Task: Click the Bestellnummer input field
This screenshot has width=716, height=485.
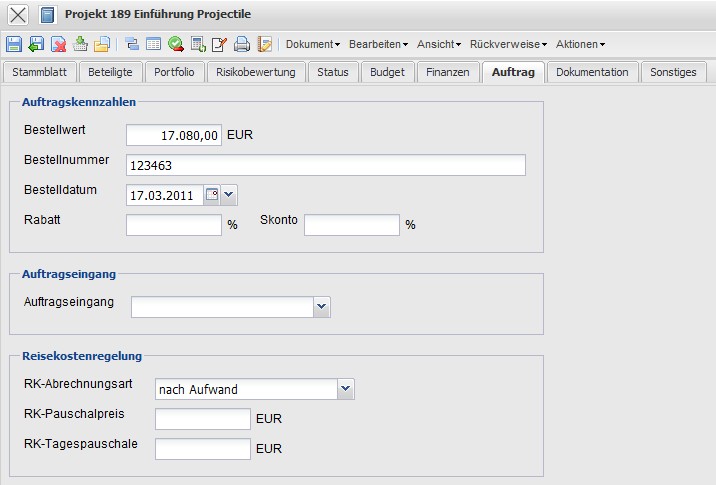Action: click(x=326, y=166)
